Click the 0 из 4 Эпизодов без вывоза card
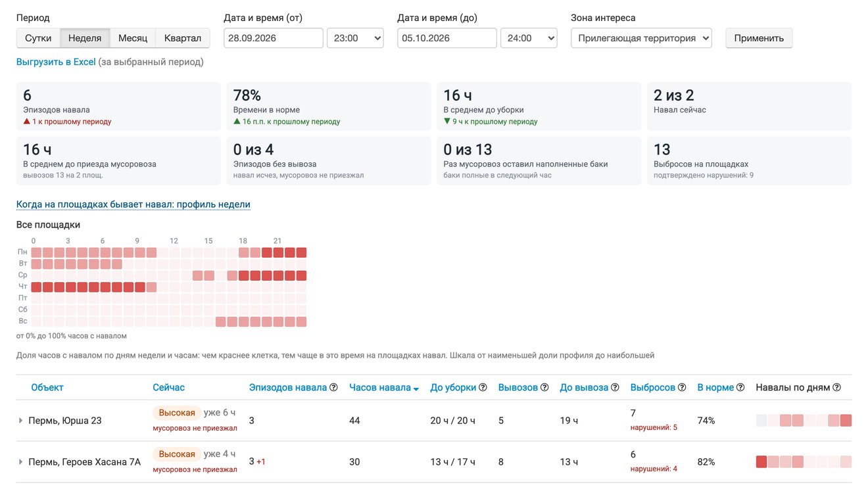This screenshot has width=868, height=495. 329,160
